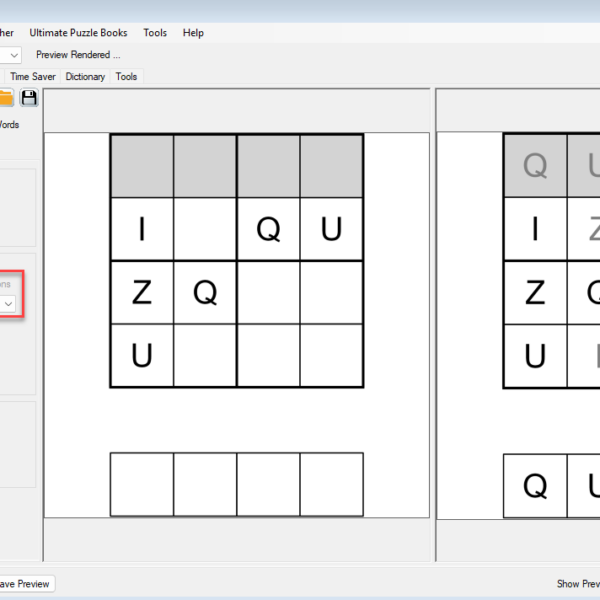Click the first empty answer box below left puzzle
This screenshot has height=600, width=600.
tap(142, 484)
